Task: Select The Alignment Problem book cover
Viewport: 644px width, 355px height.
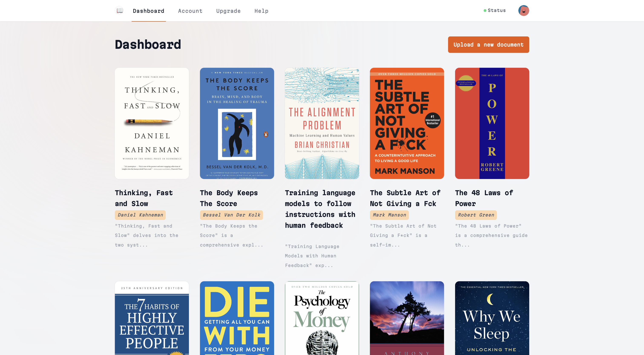Action: pos(322,123)
